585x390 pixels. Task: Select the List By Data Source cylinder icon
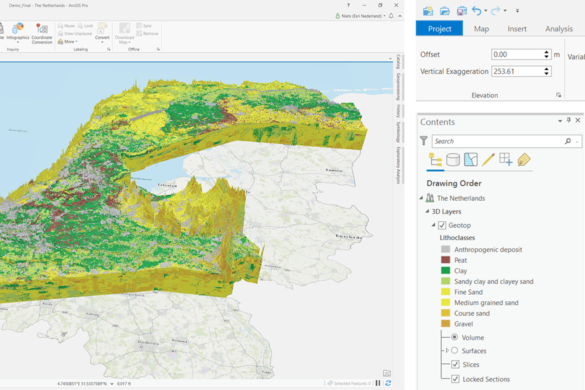(x=453, y=160)
